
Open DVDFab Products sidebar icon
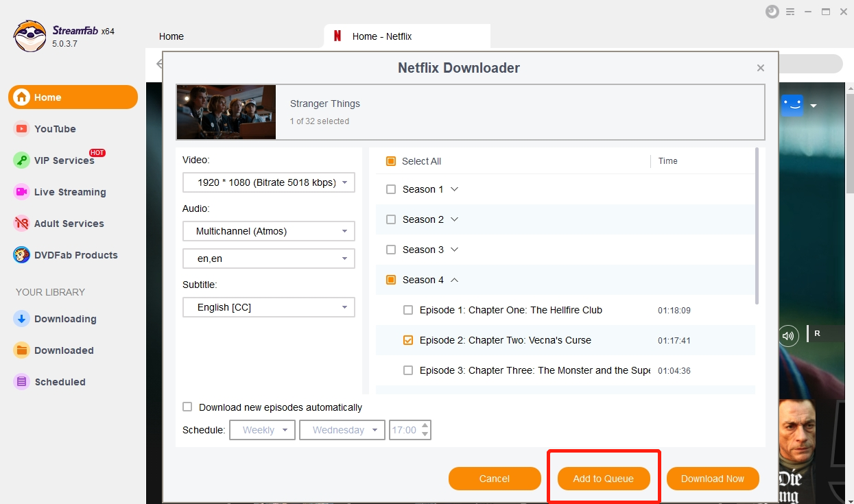click(x=22, y=255)
